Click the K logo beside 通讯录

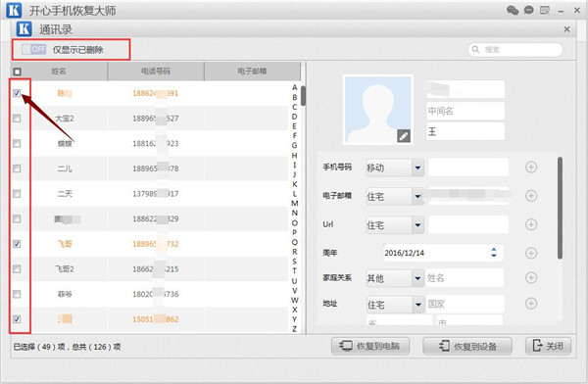(24, 28)
